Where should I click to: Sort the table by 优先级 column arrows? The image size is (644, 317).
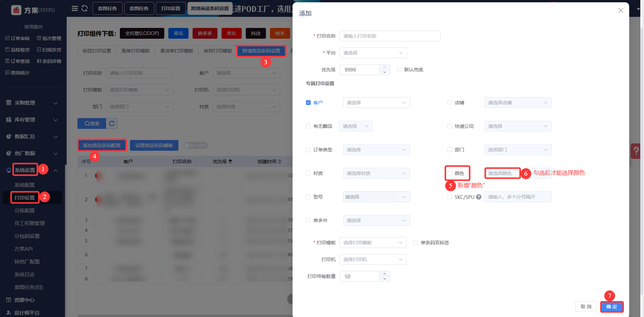point(230,162)
